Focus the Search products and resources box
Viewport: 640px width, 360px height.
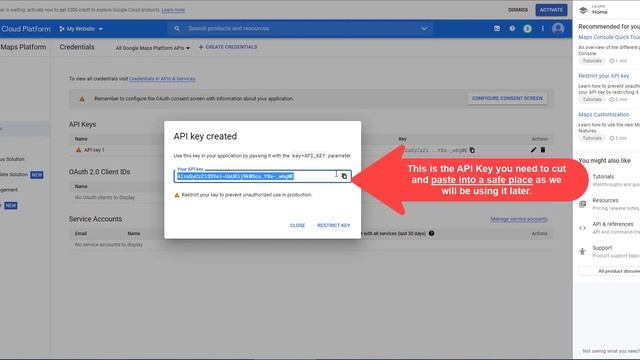300,29
